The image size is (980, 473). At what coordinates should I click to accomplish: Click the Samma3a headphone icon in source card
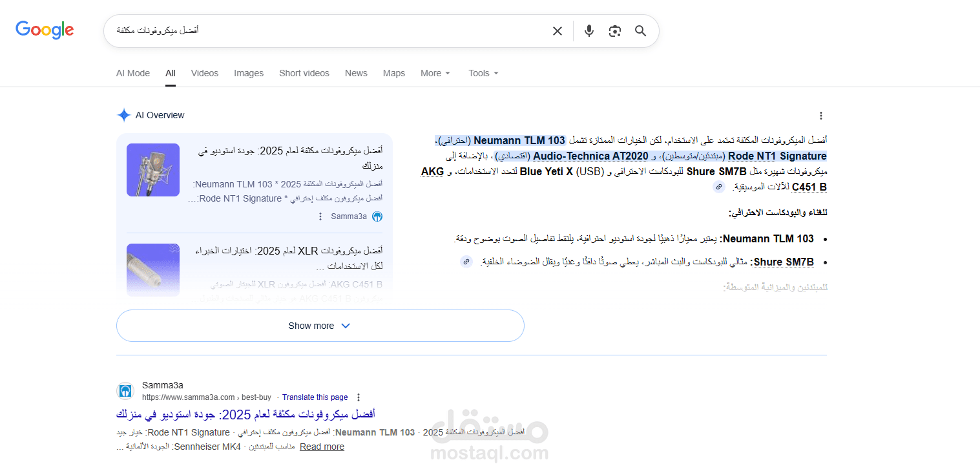pyautogui.click(x=378, y=216)
